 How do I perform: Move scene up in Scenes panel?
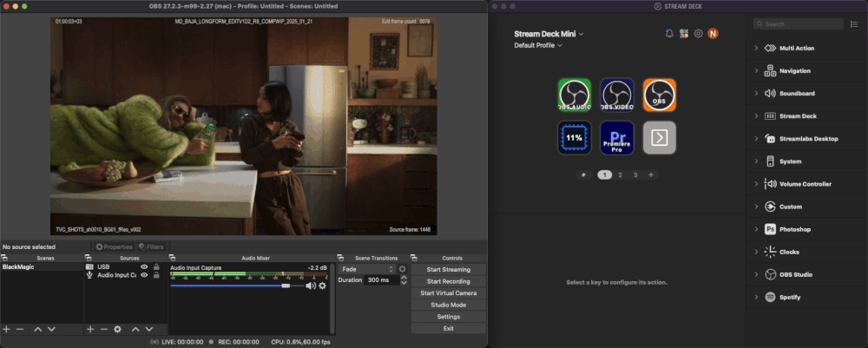tap(37, 329)
